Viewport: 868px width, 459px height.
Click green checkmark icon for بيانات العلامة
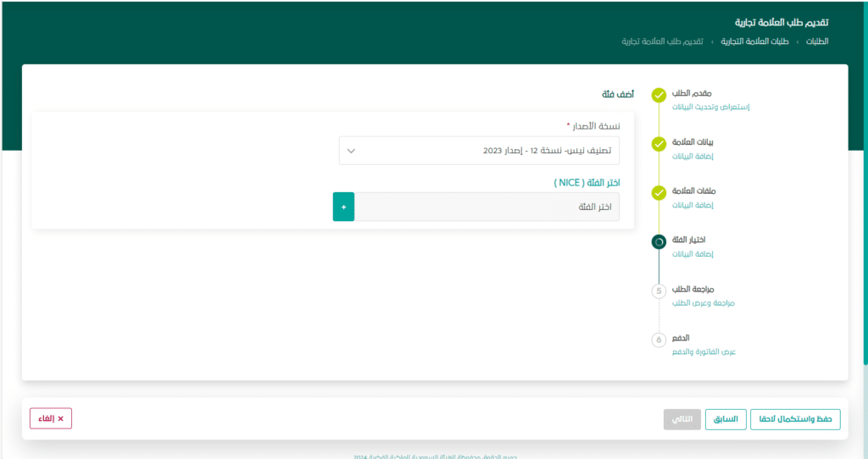click(659, 144)
